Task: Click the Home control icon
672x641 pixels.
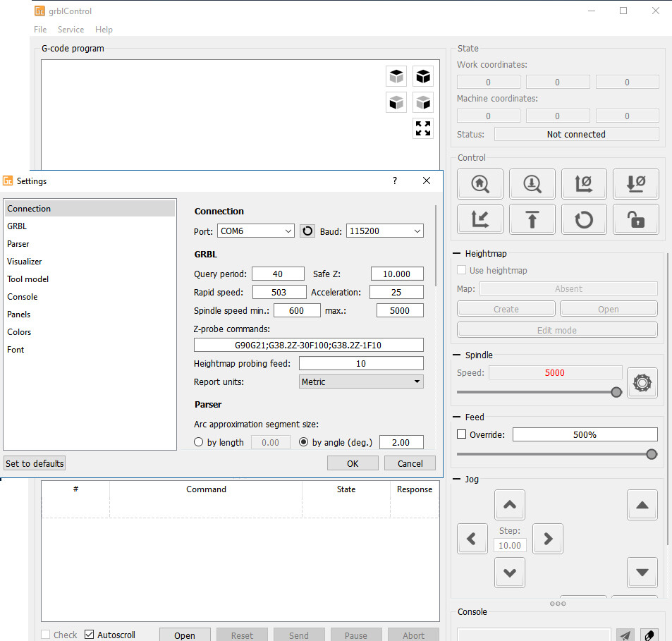Action: (479, 183)
